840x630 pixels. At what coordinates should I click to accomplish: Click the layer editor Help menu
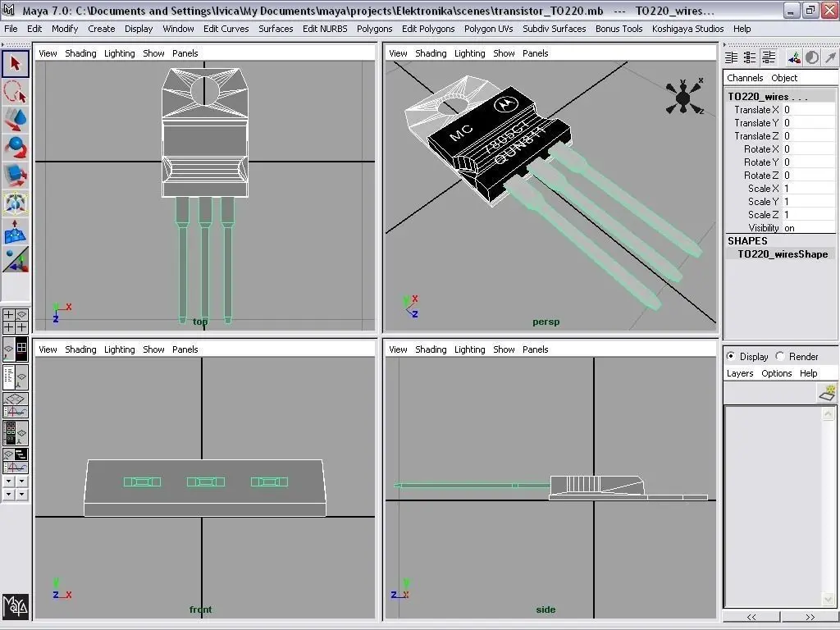pyautogui.click(x=808, y=373)
